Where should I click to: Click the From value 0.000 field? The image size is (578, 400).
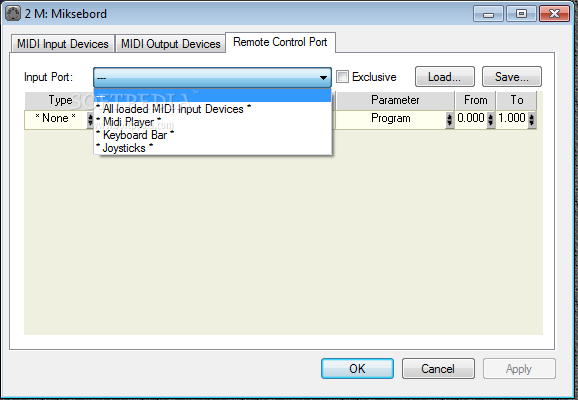[x=471, y=118]
